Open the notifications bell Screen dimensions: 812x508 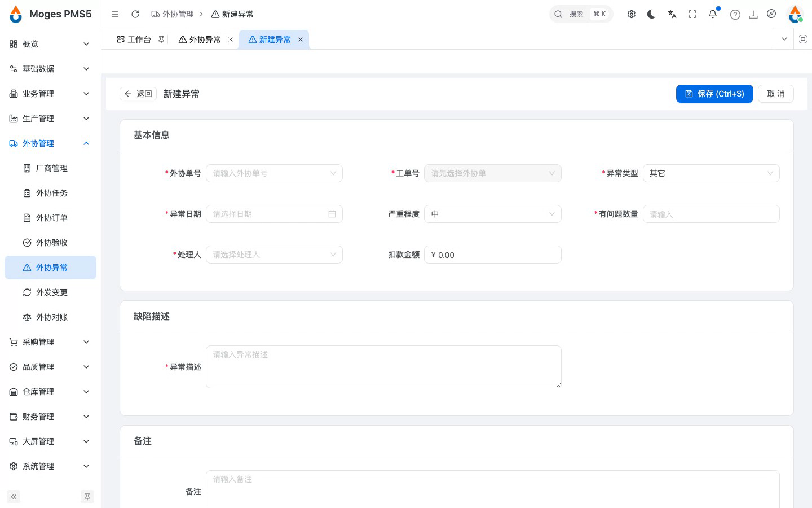click(713, 14)
